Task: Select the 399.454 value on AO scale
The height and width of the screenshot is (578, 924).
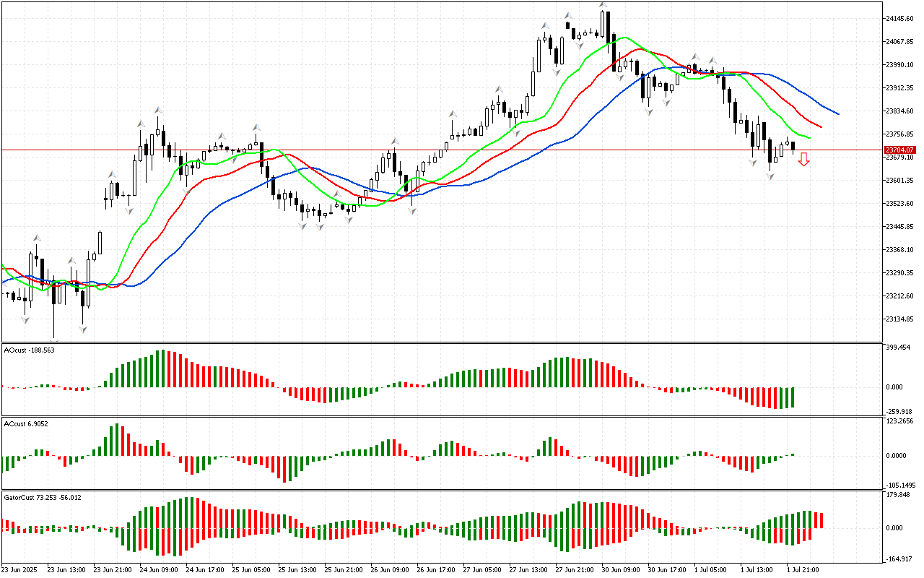Action: click(x=898, y=348)
